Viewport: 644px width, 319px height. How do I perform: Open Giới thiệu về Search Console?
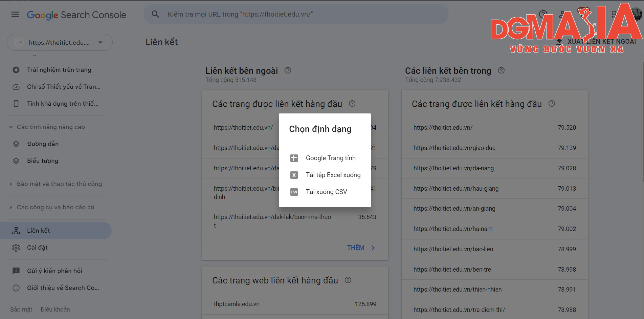coord(63,288)
